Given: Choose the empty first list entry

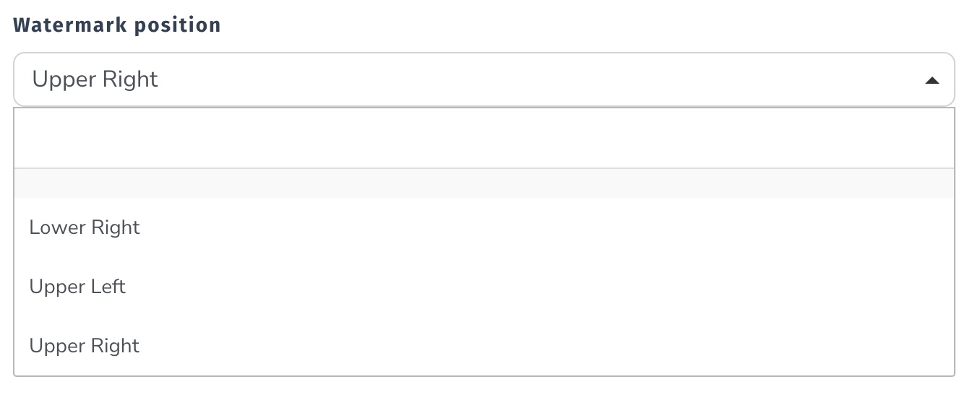Looking at the screenshot, I should tap(484, 183).
